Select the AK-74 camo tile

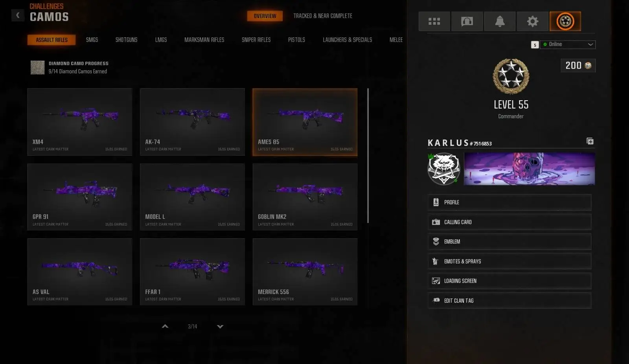192,122
